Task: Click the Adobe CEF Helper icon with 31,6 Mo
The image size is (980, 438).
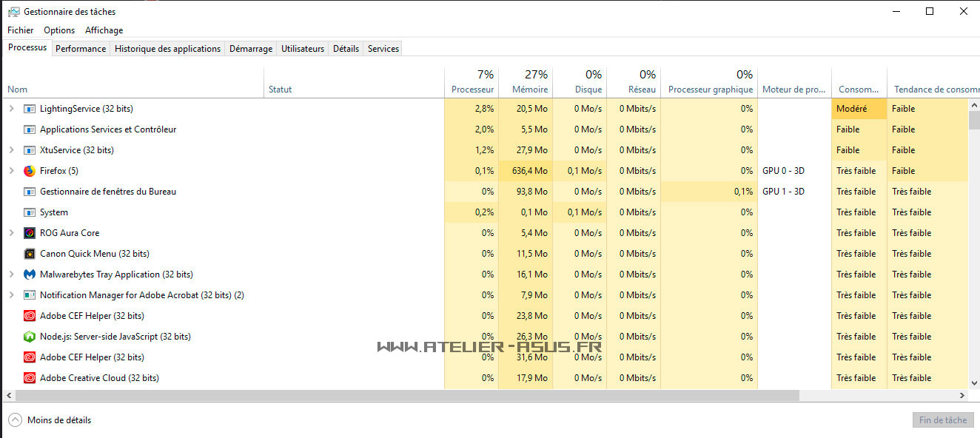Action: point(30,357)
